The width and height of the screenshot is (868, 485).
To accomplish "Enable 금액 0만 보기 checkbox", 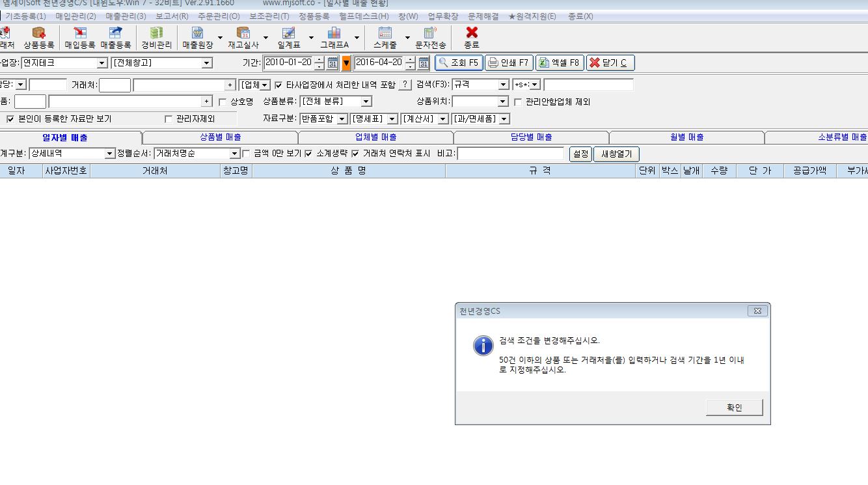I will pyautogui.click(x=246, y=154).
